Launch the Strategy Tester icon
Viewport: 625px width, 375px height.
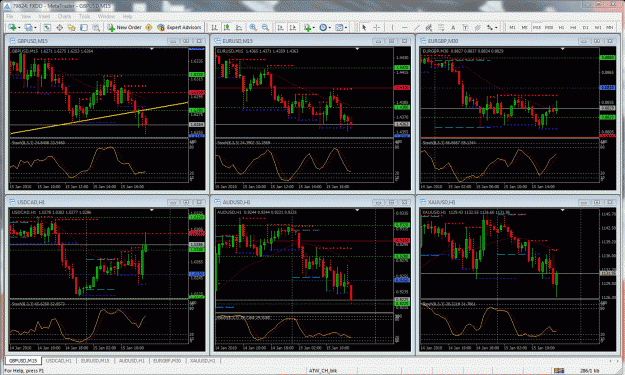96,27
